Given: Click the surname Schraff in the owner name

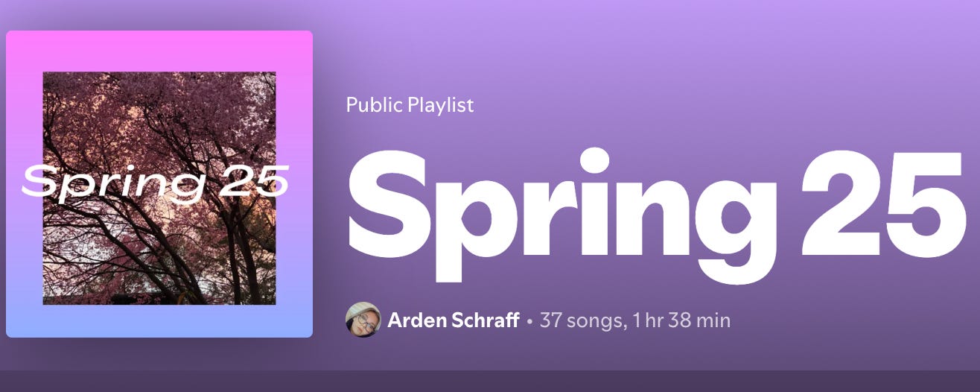Looking at the screenshot, I should (484, 320).
